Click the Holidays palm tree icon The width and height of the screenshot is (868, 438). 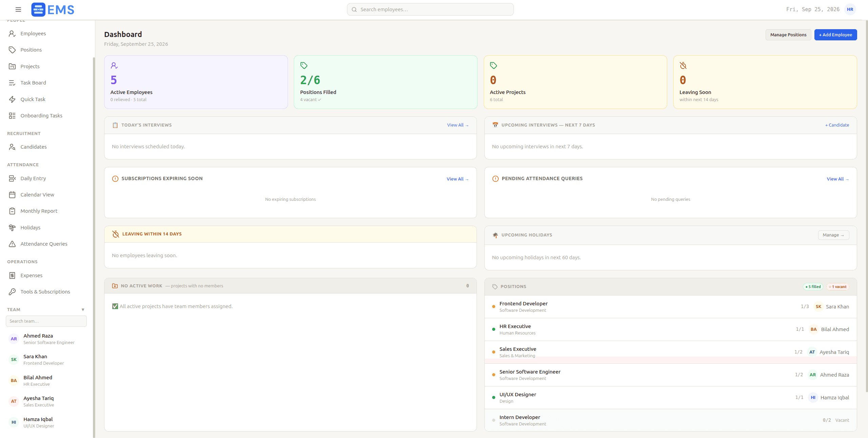(12, 228)
